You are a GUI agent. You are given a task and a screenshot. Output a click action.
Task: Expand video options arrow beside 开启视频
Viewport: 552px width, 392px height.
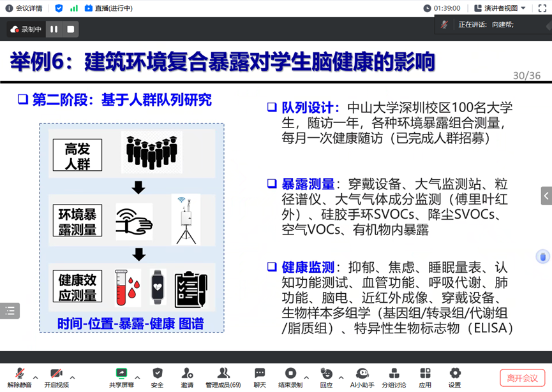coord(73,377)
